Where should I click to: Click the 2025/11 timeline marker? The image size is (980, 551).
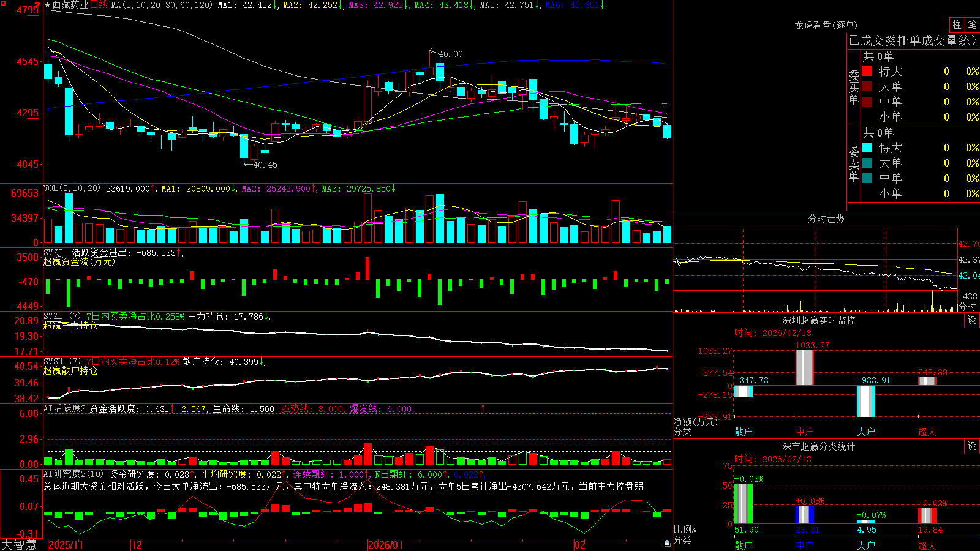click(x=66, y=545)
